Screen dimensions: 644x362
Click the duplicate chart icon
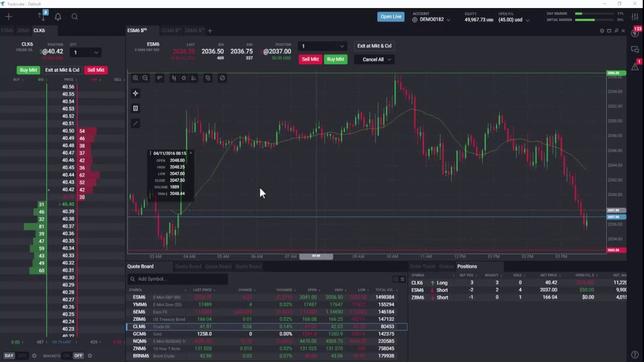(x=208, y=78)
